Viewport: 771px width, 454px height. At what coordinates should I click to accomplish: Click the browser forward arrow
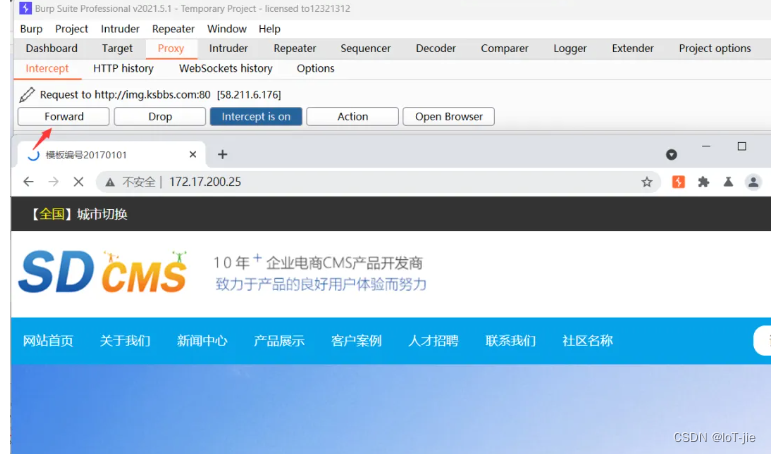click(x=54, y=182)
